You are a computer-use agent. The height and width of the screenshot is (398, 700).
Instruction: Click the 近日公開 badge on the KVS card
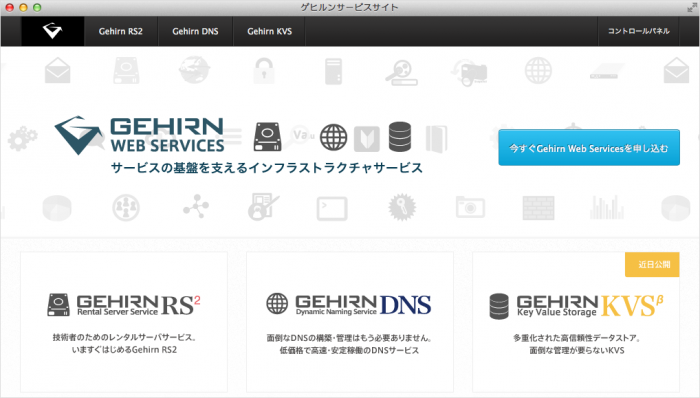tap(652, 265)
